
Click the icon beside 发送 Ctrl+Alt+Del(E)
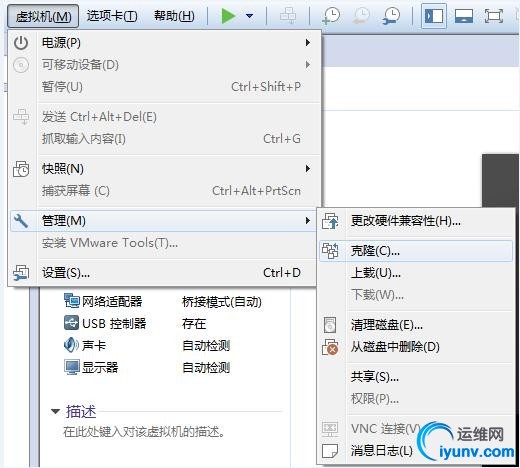click(21, 117)
